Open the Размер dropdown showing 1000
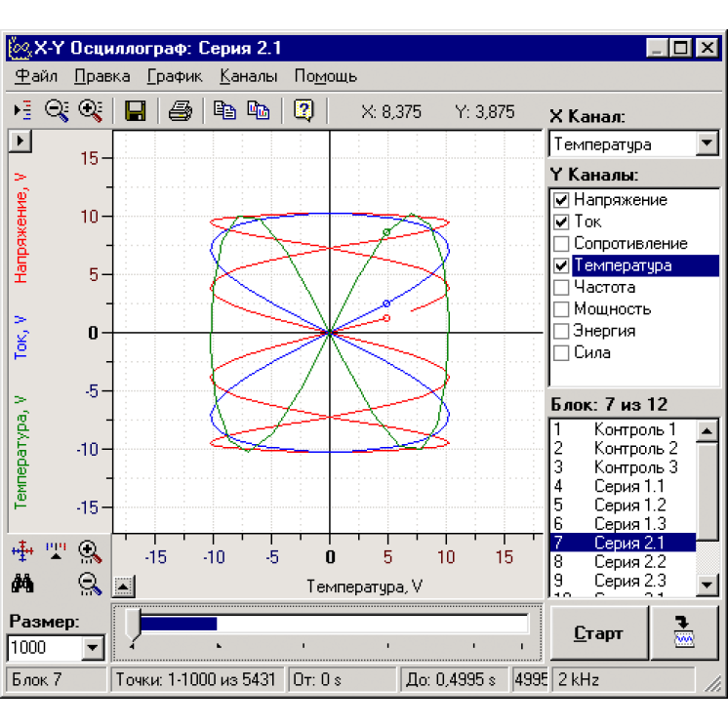 (93, 647)
